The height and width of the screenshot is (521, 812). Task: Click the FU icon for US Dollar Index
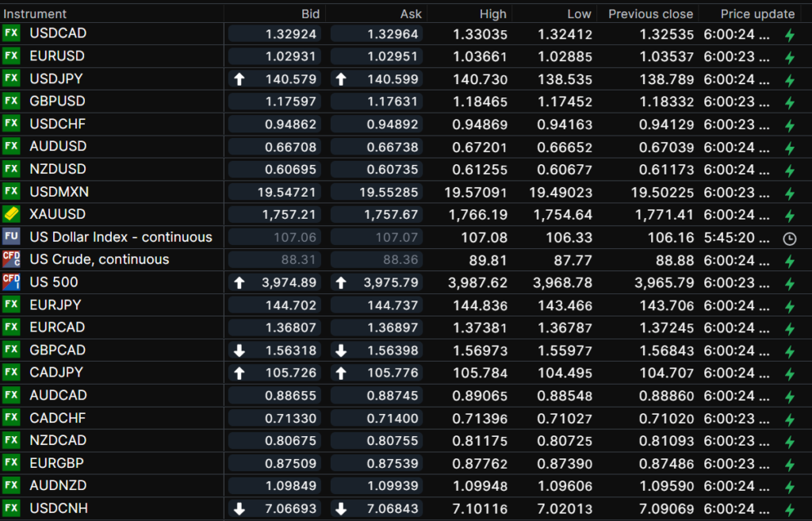[x=11, y=236]
